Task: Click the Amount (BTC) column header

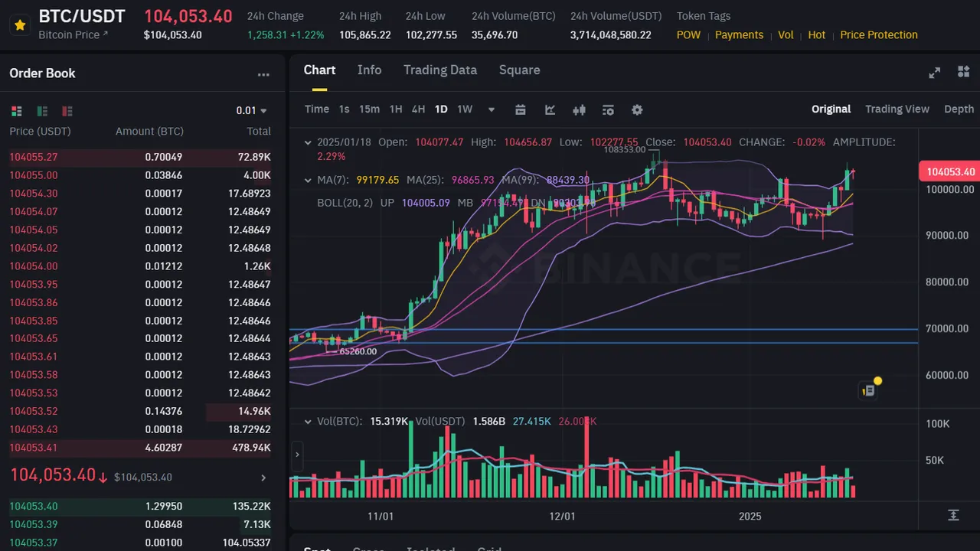Action: tap(149, 131)
